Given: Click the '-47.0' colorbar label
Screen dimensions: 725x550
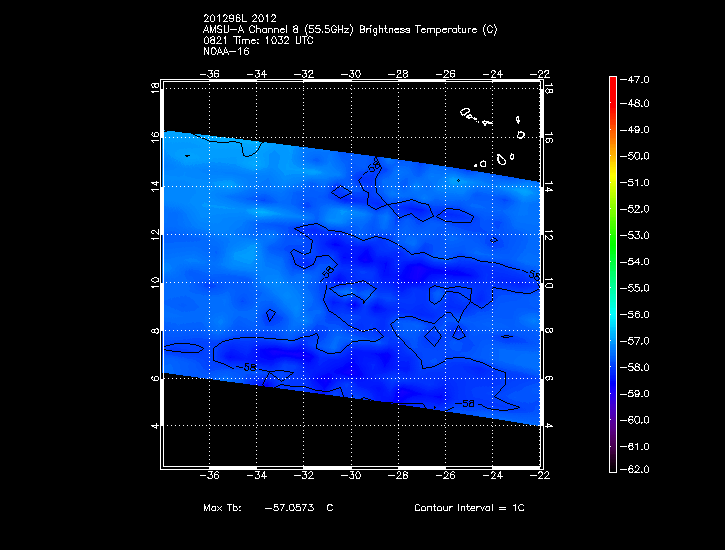Looking at the screenshot, I should click(634, 79).
